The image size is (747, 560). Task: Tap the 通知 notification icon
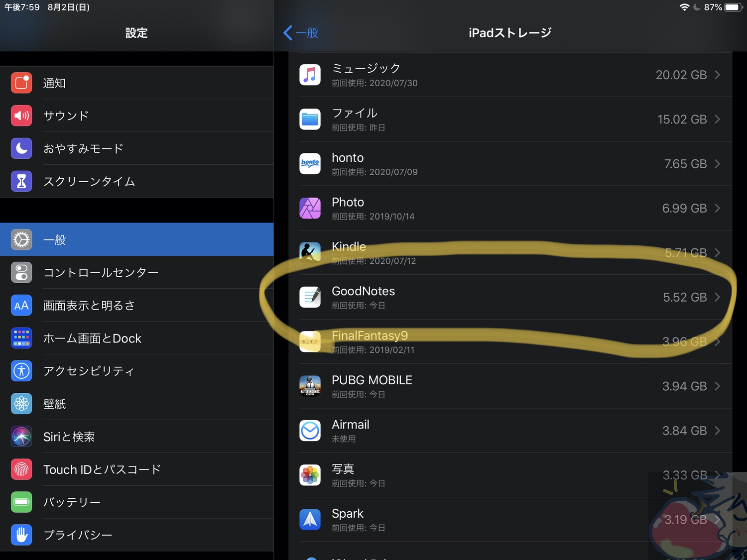pos(21,83)
